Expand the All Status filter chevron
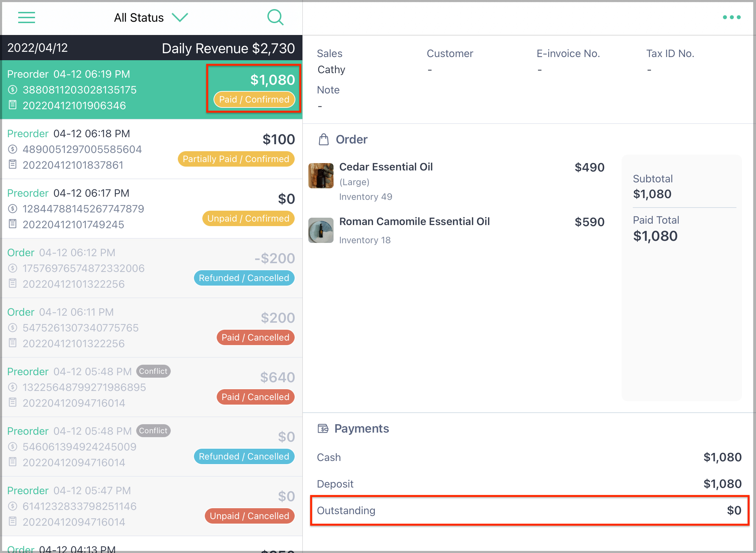The height and width of the screenshot is (553, 756). pos(180,17)
